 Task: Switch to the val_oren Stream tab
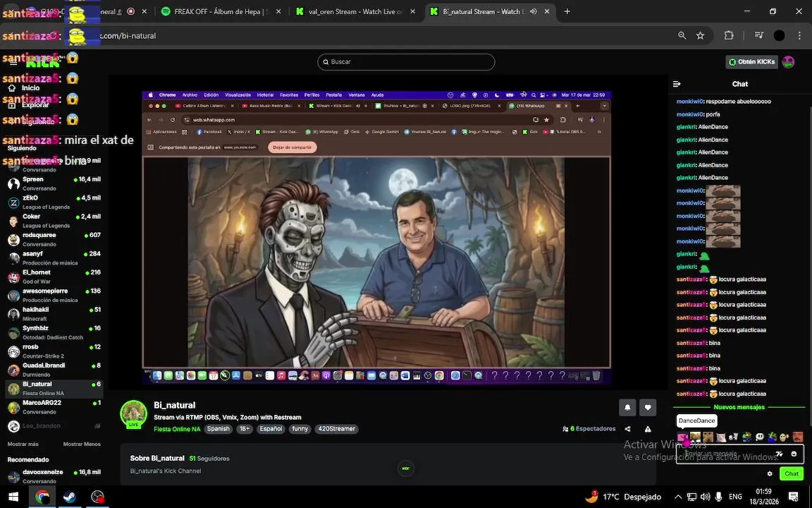pyautogui.click(x=355, y=11)
